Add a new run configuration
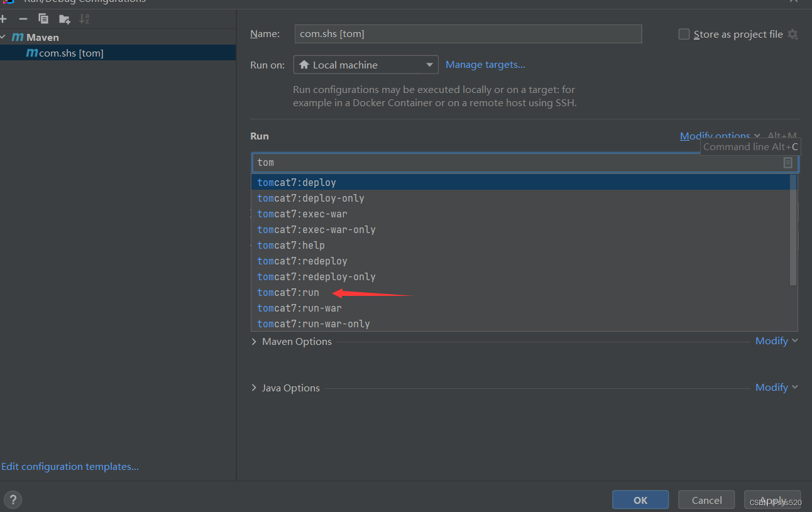This screenshot has width=812, height=512. pos(4,18)
